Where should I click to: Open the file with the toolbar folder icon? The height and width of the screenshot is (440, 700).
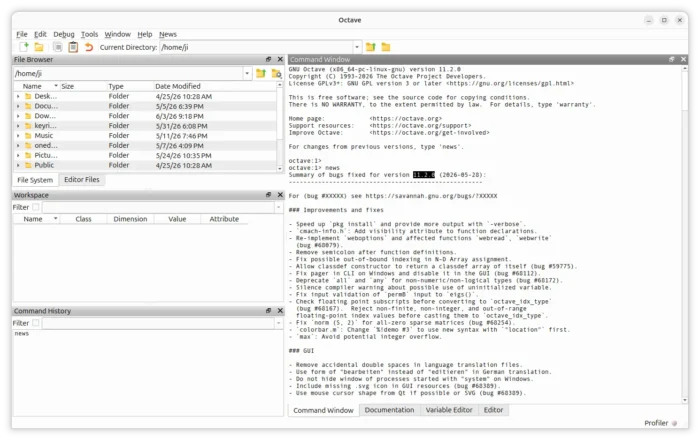[39, 47]
